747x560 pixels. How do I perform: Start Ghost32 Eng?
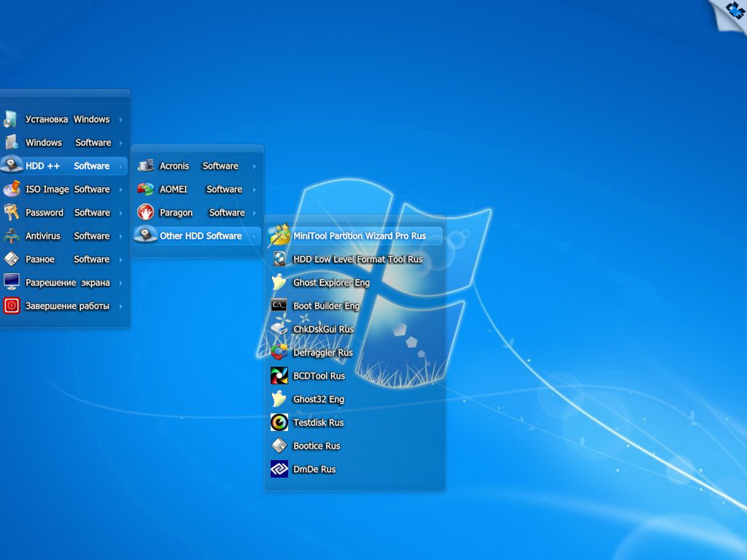[355, 399]
